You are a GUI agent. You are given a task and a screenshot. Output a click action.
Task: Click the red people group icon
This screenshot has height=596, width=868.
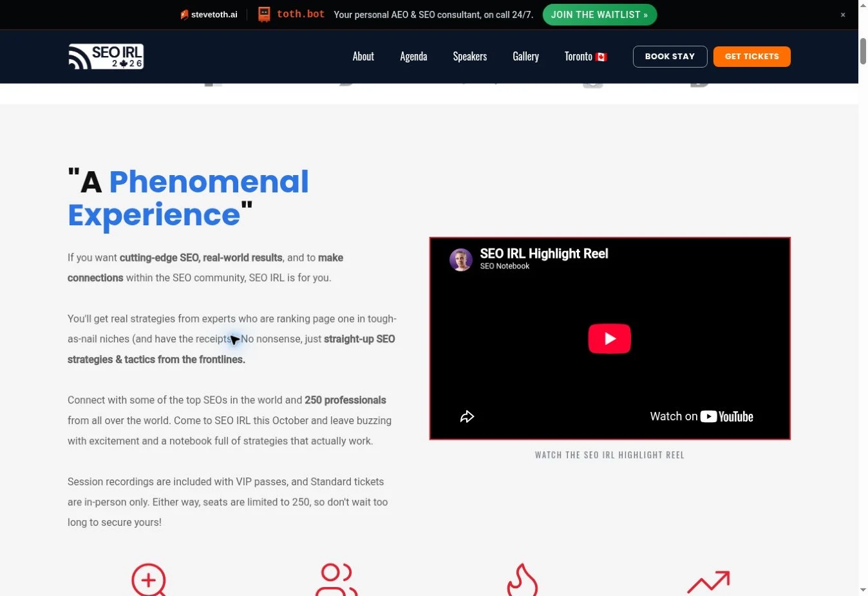point(336,581)
